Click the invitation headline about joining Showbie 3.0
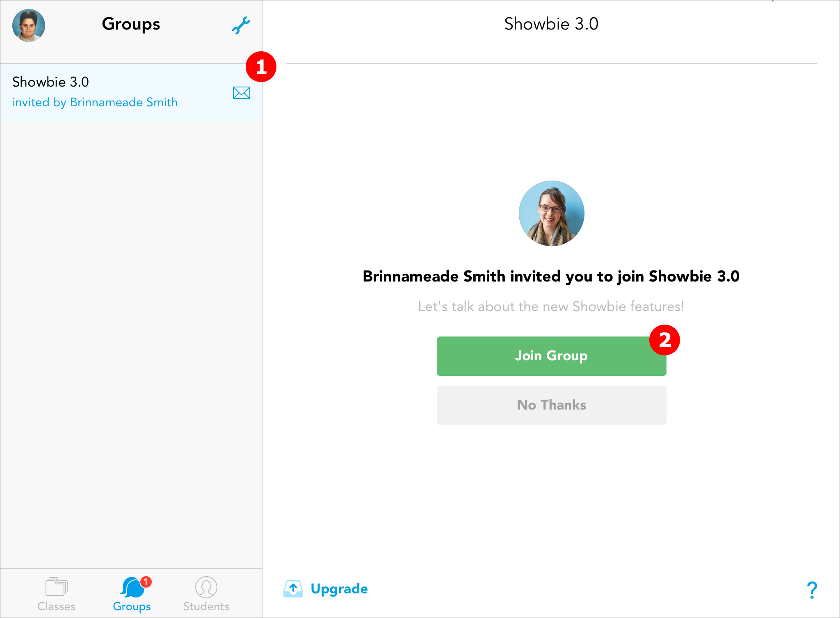 point(551,277)
